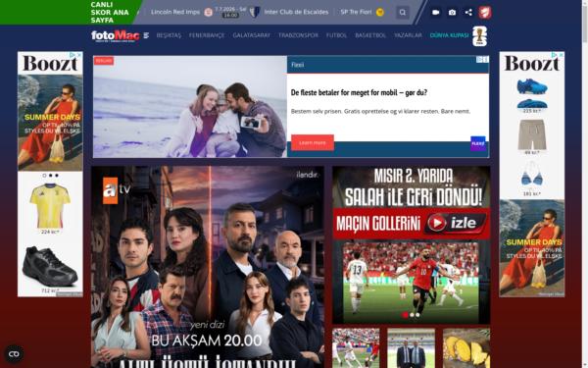Viewport: 588px width, 368px height.
Task: Go to the fotoMaç homepage logo
Action: click(x=116, y=35)
